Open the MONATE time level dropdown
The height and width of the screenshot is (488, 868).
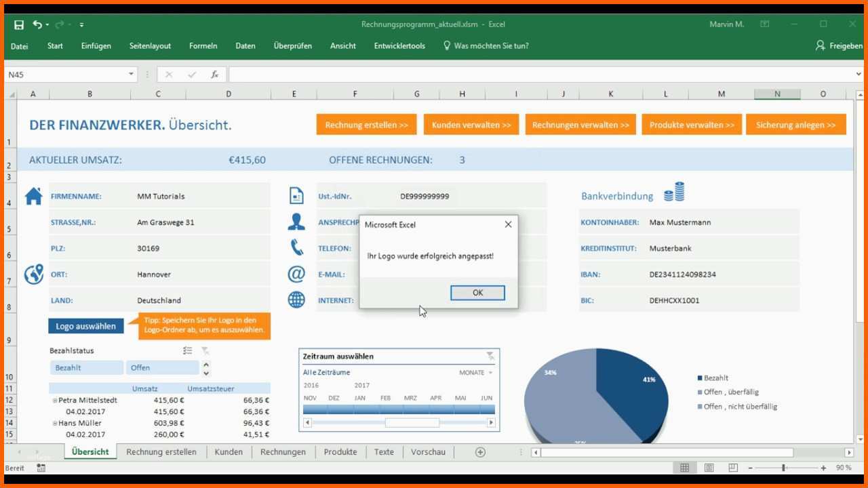[x=475, y=372]
